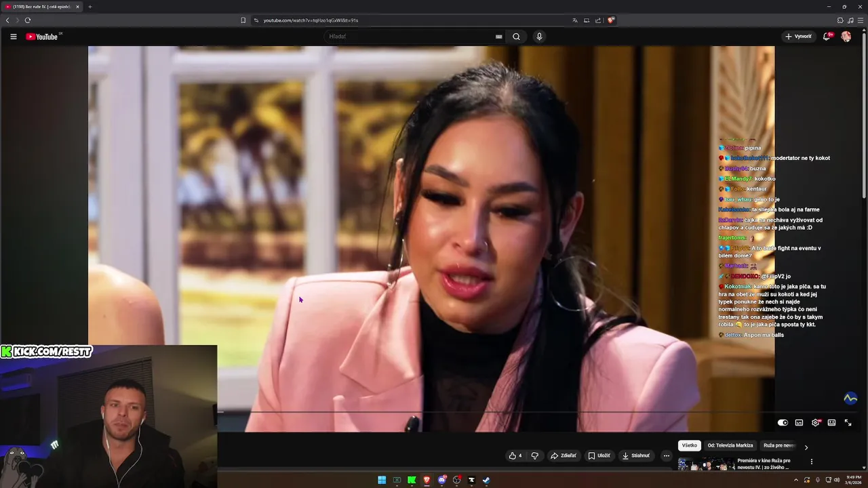The height and width of the screenshot is (488, 868).
Task: Open the account avatar menu
Action: (x=846, y=37)
